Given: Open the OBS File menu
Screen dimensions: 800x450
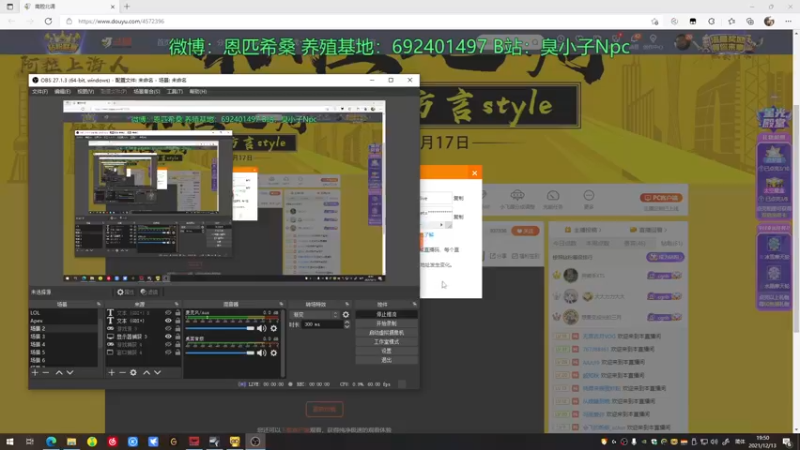Looking at the screenshot, I should tap(40, 91).
